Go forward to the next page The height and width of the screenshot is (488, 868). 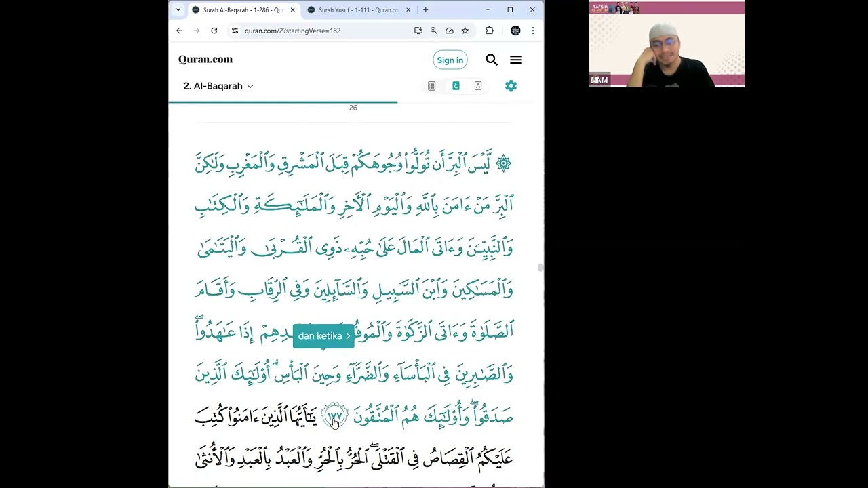197,30
